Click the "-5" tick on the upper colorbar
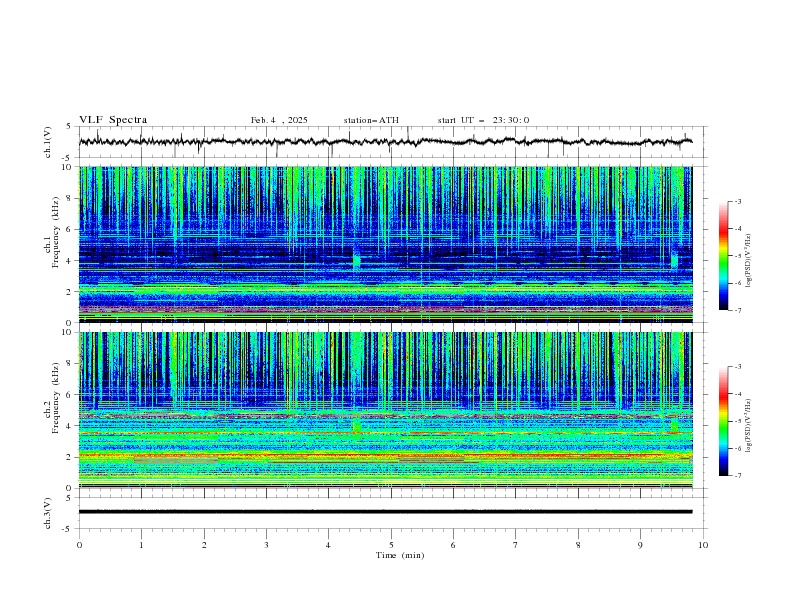The width and height of the screenshot is (792, 612). coord(738,256)
